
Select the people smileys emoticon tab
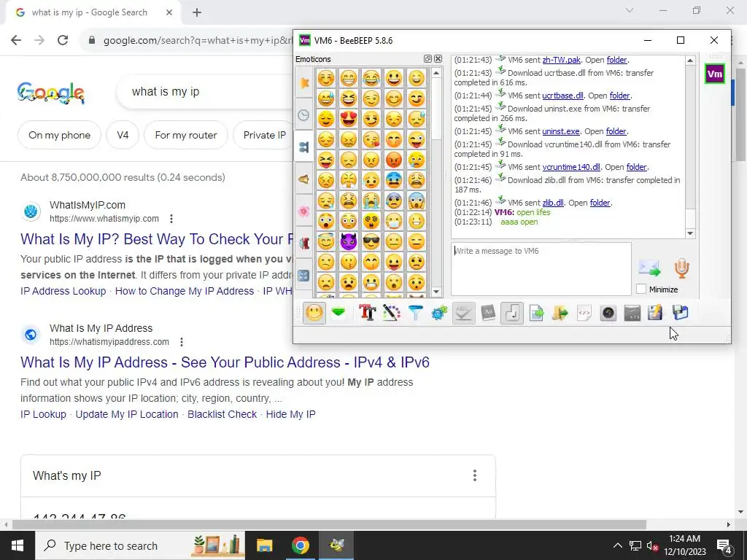(304, 147)
